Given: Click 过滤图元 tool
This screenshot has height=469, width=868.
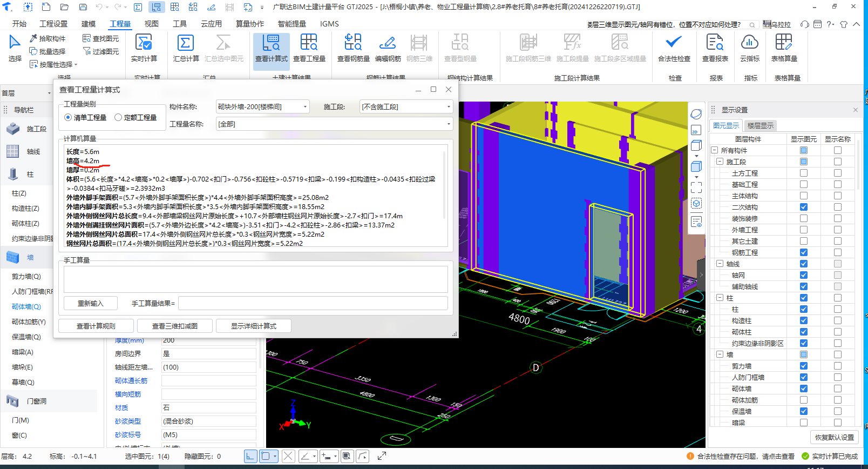Looking at the screenshot, I should tap(101, 51).
